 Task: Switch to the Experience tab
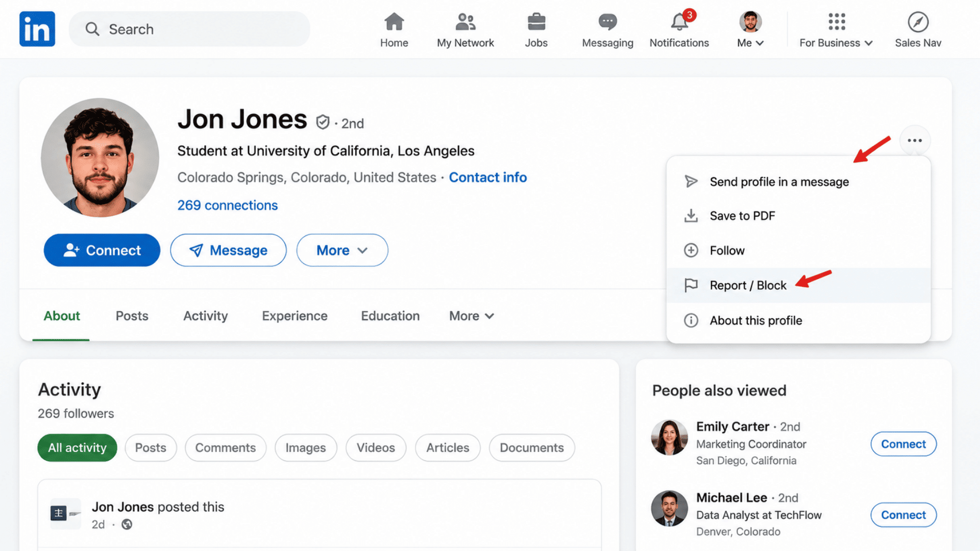point(295,316)
